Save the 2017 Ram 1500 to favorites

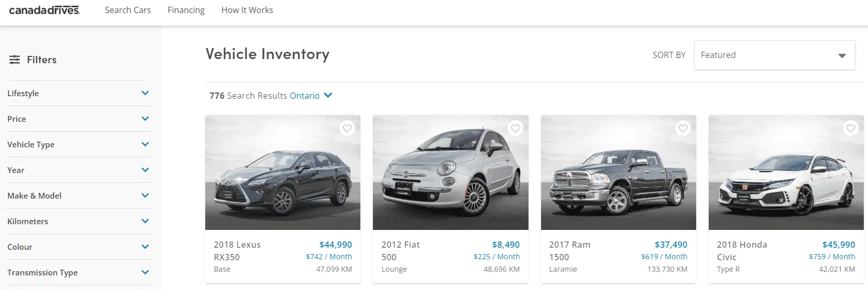(x=683, y=129)
